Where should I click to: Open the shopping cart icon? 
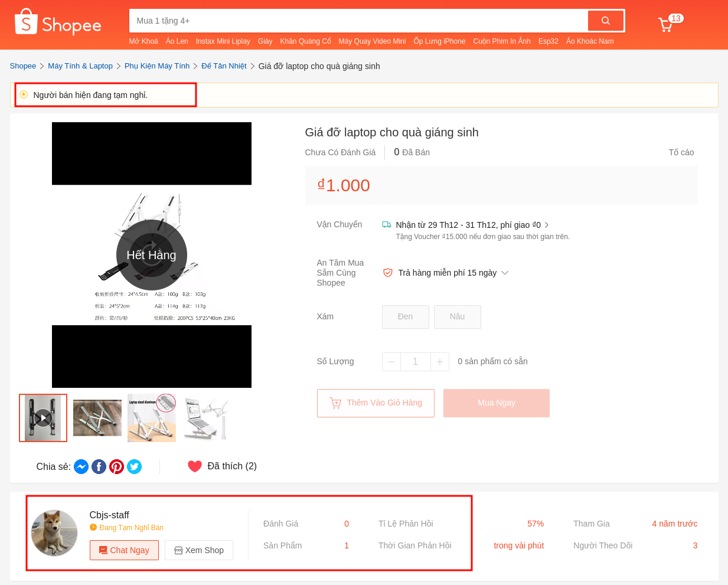pos(665,24)
